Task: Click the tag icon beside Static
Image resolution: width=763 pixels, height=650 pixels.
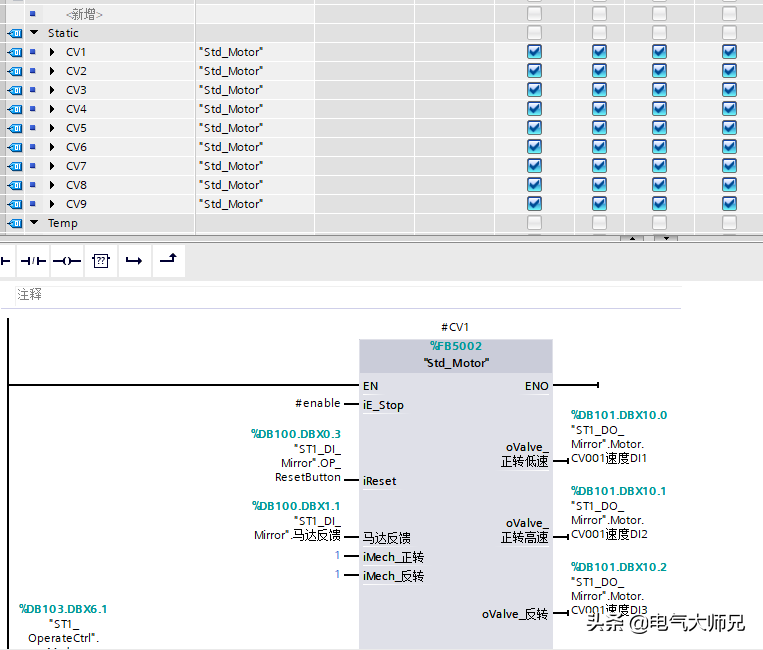Action: (x=14, y=33)
